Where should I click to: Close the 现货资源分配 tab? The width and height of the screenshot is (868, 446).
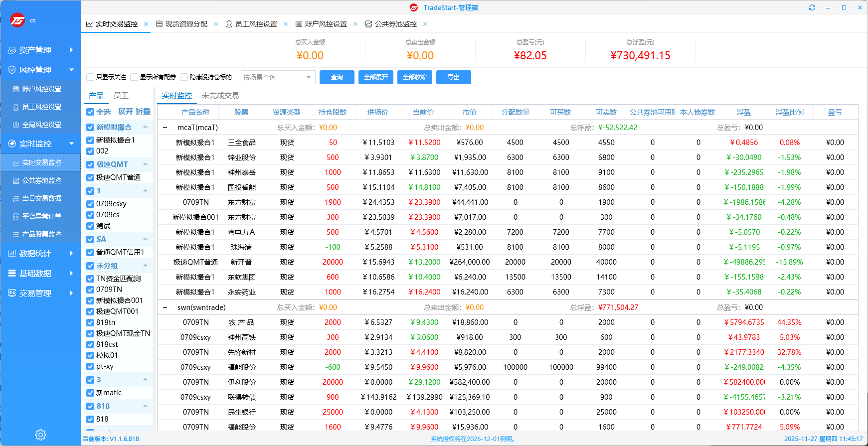(216, 24)
